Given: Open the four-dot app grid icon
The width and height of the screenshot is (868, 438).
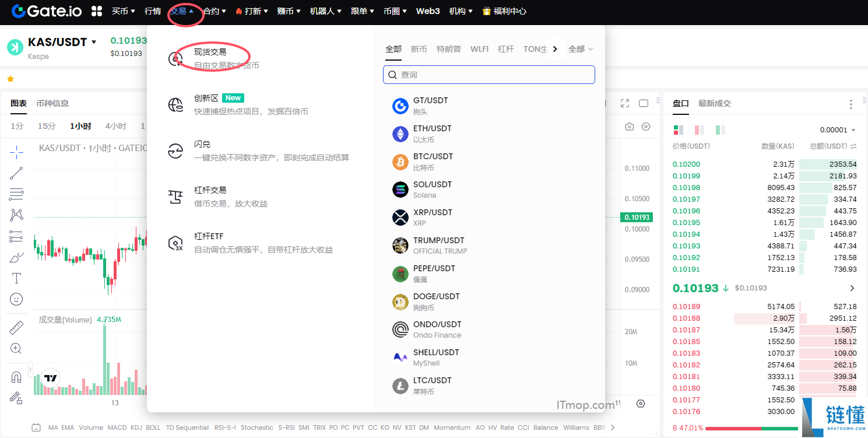Looking at the screenshot, I should tap(97, 11).
